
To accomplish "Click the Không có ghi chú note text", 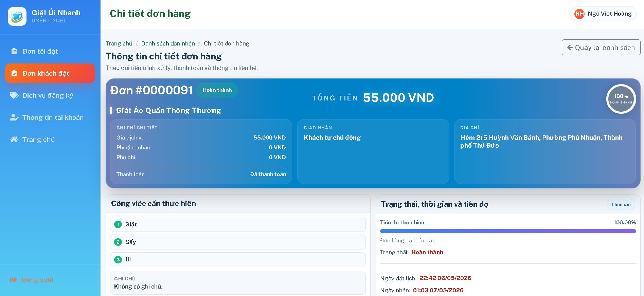I will point(138,286).
